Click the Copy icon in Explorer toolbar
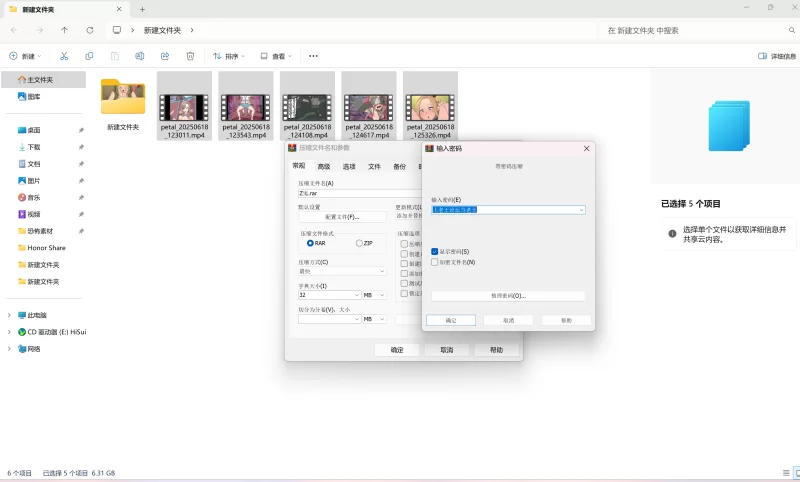Screen dimensions: 800x482 click(89, 56)
